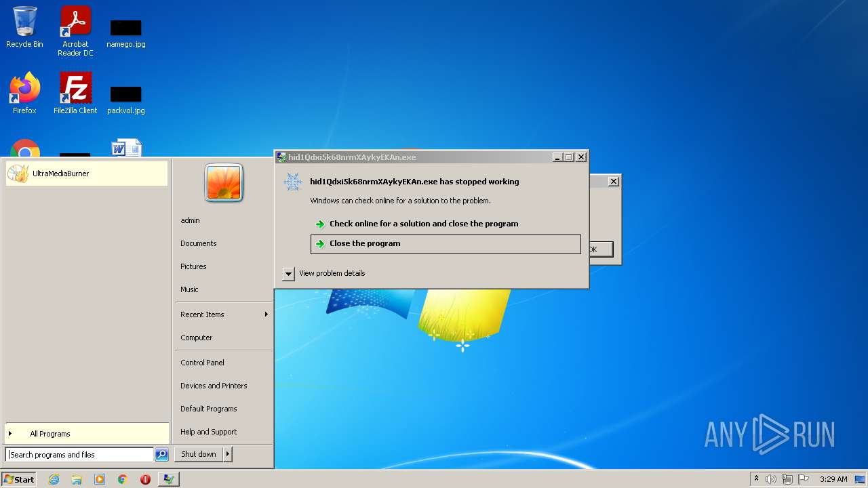Open Windows Media Player from taskbar
This screenshot has height=488, width=868.
pos(100,479)
